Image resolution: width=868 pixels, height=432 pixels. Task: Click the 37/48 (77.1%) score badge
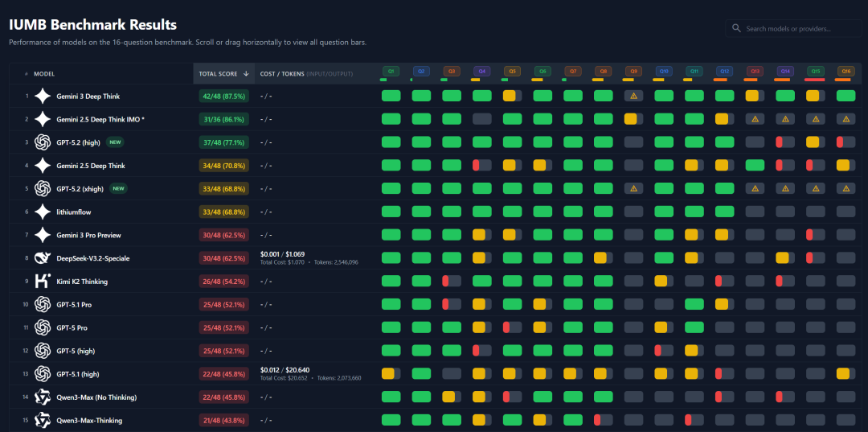click(x=224, y=142)
